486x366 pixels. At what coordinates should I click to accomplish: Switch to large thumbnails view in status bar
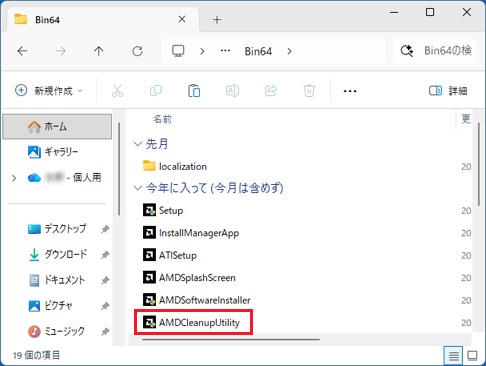coord(472,356)
